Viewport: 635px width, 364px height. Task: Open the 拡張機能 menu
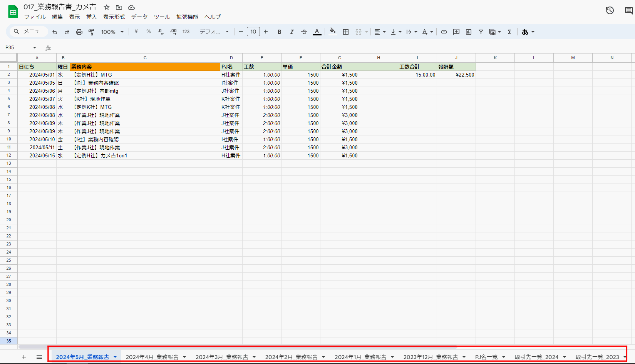187,17
